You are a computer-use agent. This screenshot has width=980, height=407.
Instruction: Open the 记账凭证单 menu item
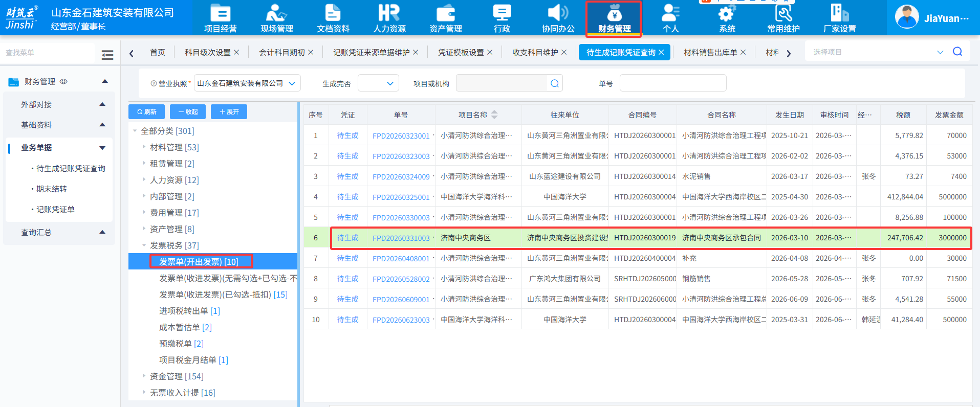(x=55, y=209)
